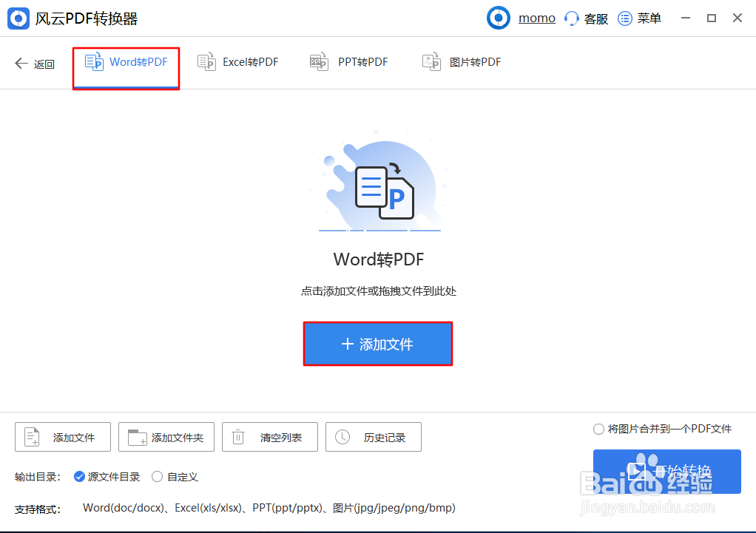
Task: Click the Excel转PDF conversion icon
Action: click(x=206, y=62)
